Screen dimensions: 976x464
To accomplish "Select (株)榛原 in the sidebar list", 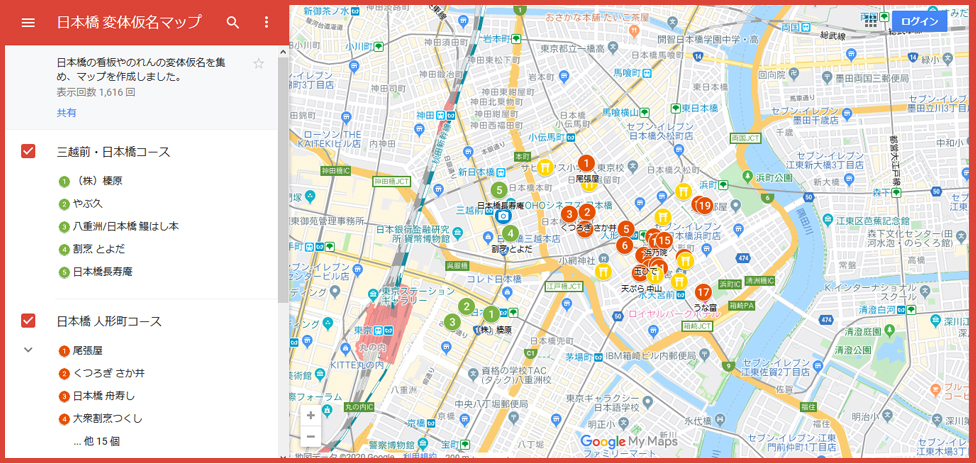I will [x=100, y=181].
